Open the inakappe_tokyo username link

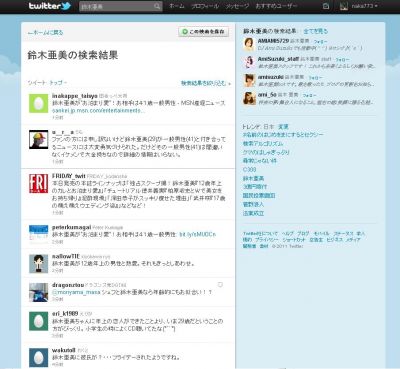[x=75, y=96]
